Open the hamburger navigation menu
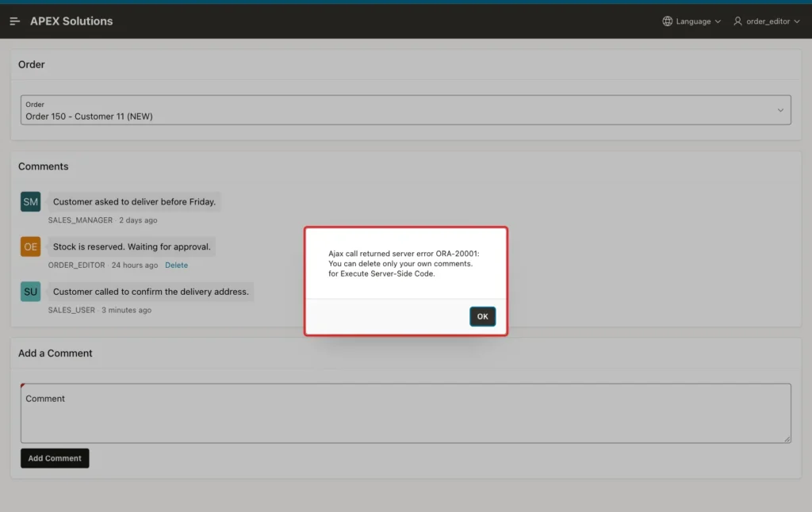Viewport: 812px width, 512px height. (14, 21)
